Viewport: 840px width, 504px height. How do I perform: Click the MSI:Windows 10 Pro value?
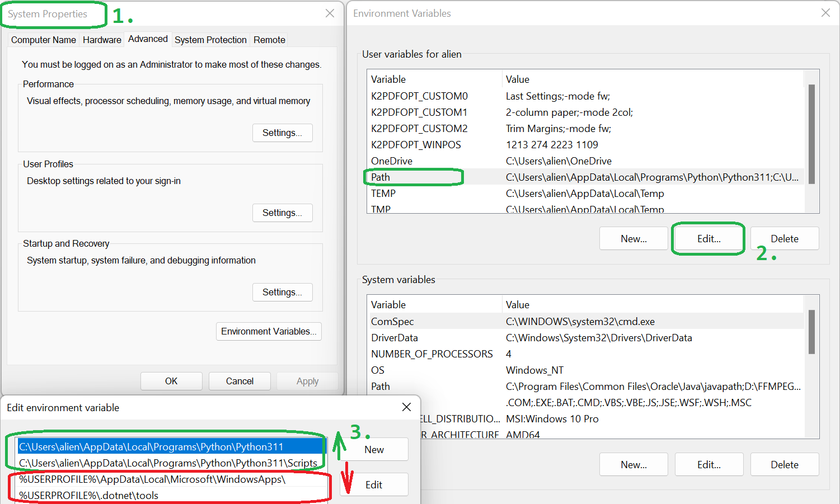(552, 419)
